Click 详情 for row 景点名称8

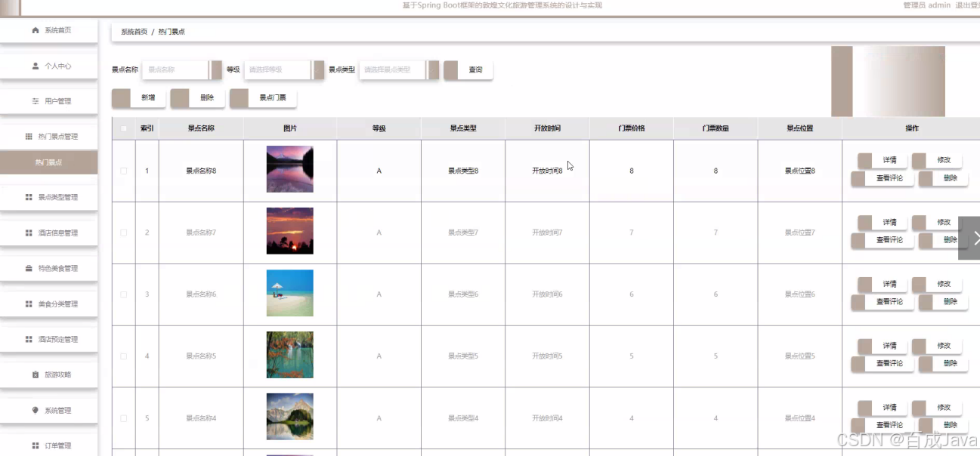(x=881, y=160)
